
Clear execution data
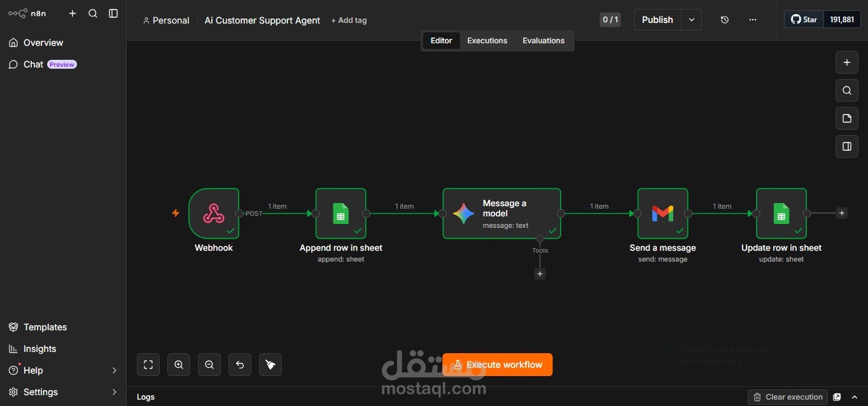788,397
